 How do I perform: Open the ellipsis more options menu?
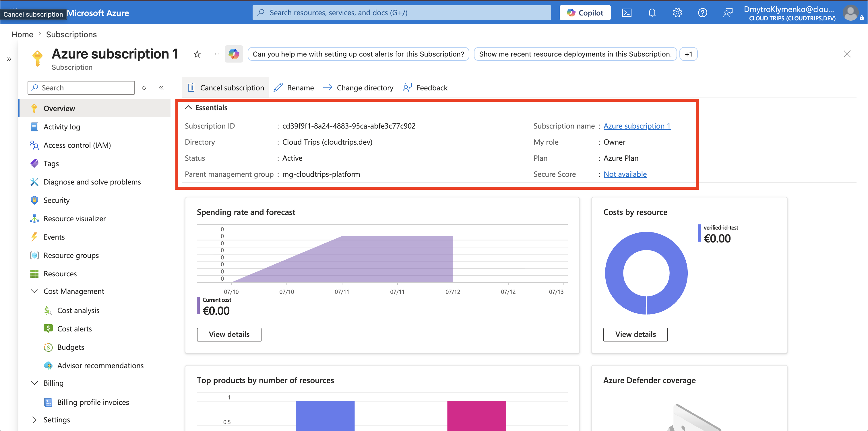tap(216, 54)
